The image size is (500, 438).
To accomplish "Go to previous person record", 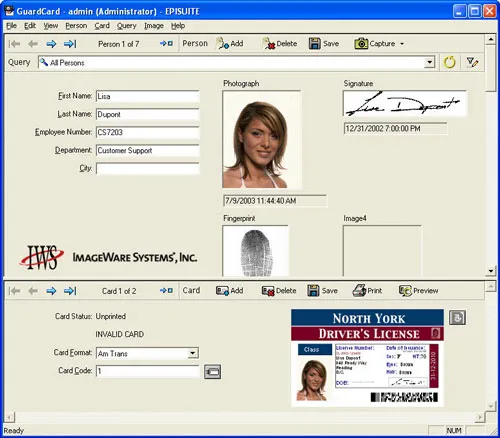I will coord(33,44).
